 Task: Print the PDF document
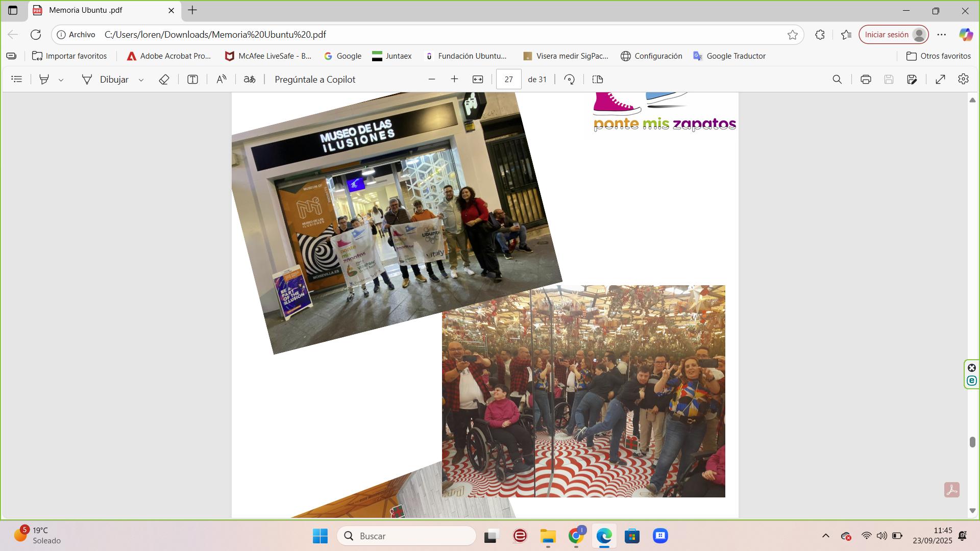point(866,80)
